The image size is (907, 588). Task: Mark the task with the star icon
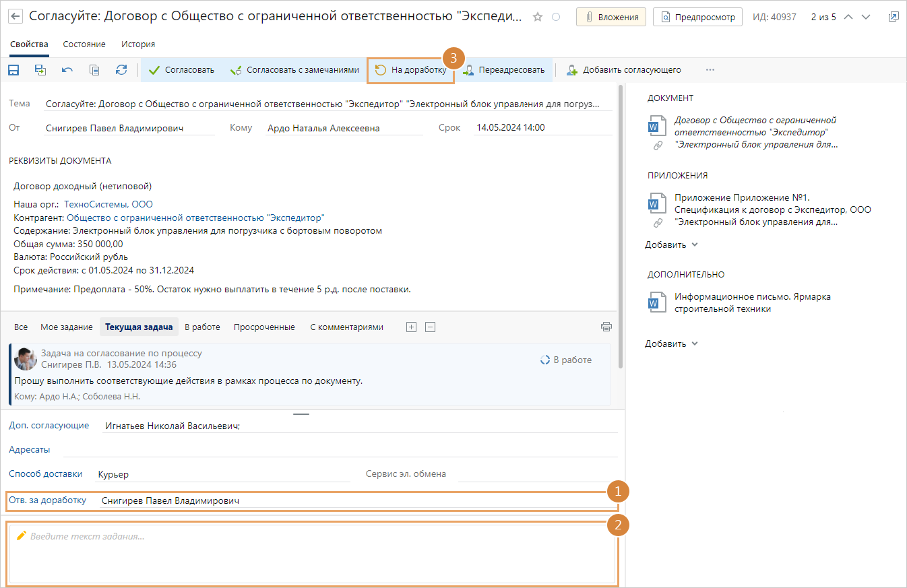[538, 17]
